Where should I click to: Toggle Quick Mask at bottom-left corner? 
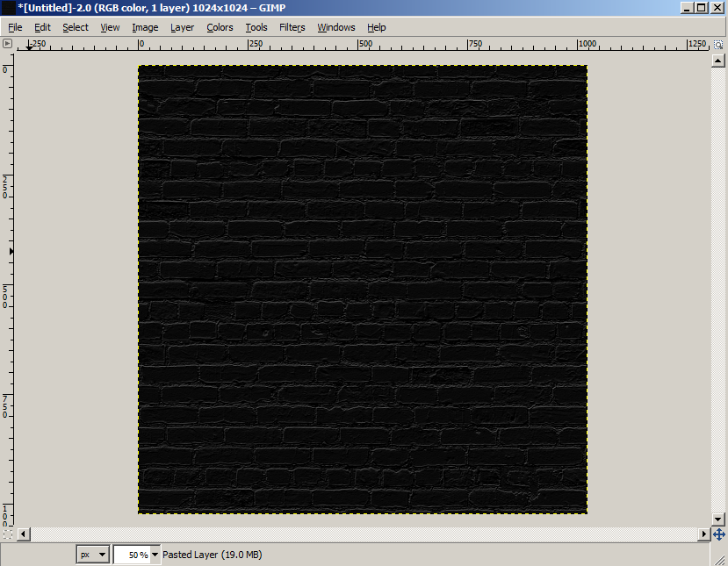(x=7, y=534)
